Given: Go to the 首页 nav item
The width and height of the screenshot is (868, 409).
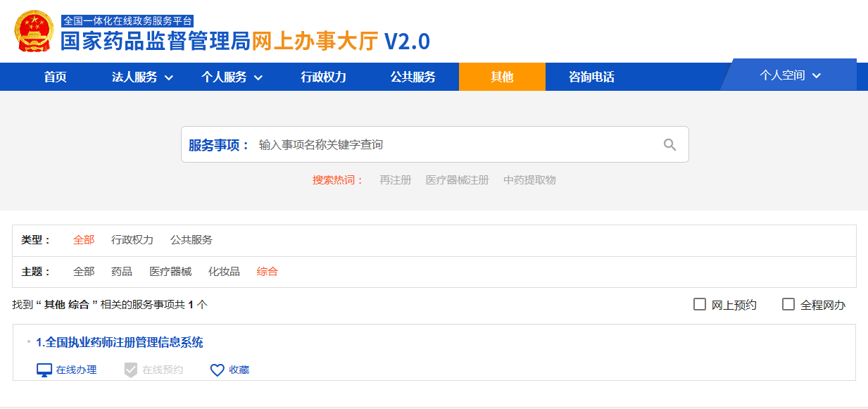Looking at the screenshot, I should [55, 77].
